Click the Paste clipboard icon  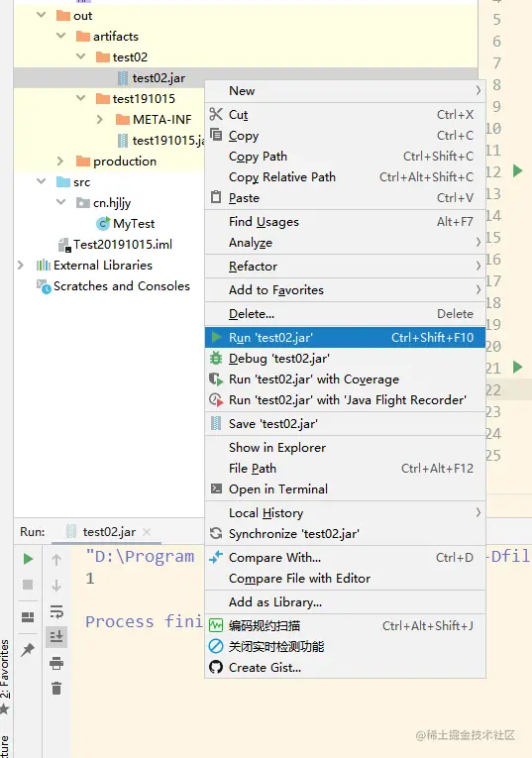(216, 197)
